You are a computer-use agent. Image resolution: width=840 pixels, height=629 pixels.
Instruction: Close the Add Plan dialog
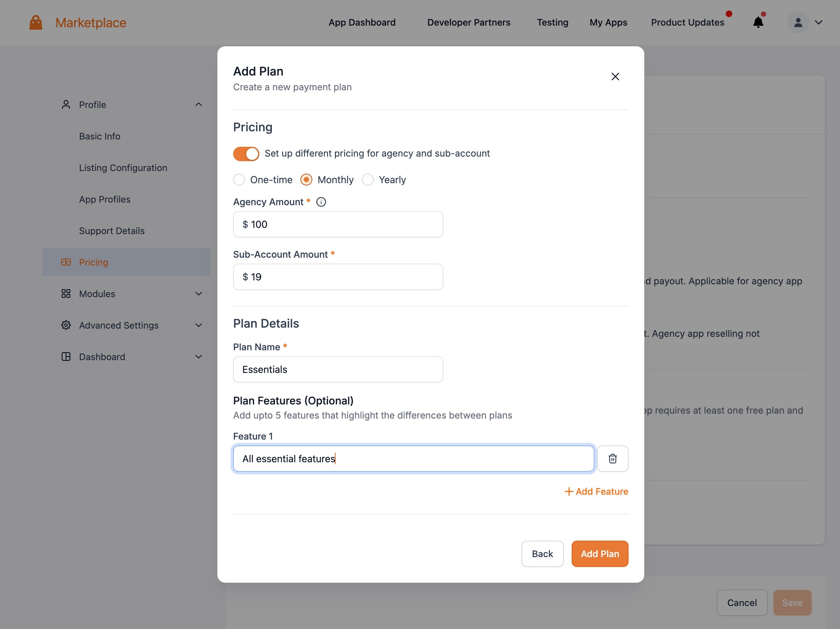(x=615, y=77)
